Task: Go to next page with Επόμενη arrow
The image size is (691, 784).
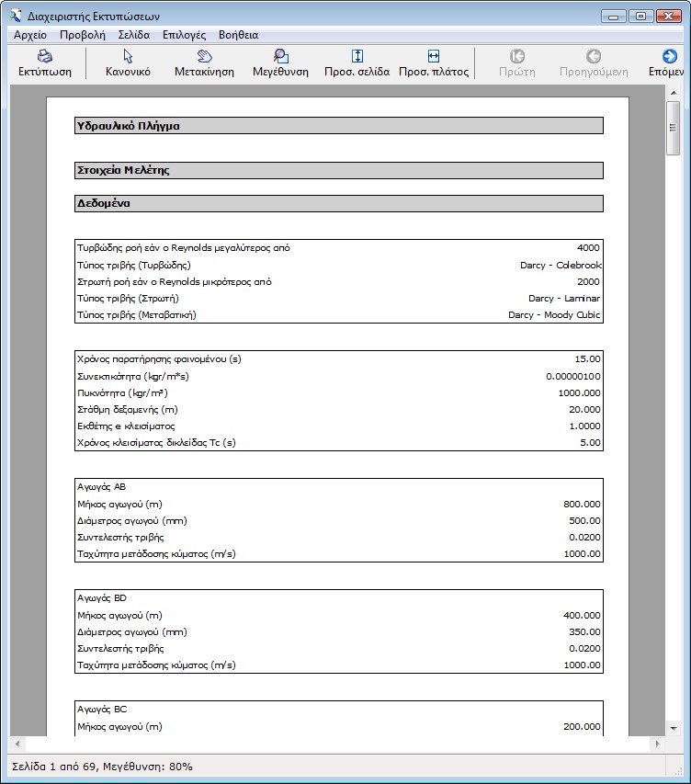Action: tap(669, 56)
